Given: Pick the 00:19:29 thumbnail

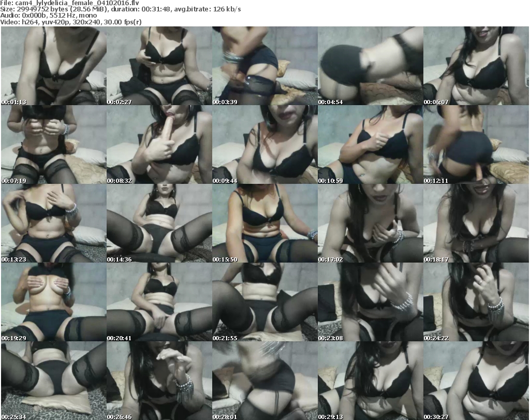Looking at the screenshot, I should (x=54, y=302).
